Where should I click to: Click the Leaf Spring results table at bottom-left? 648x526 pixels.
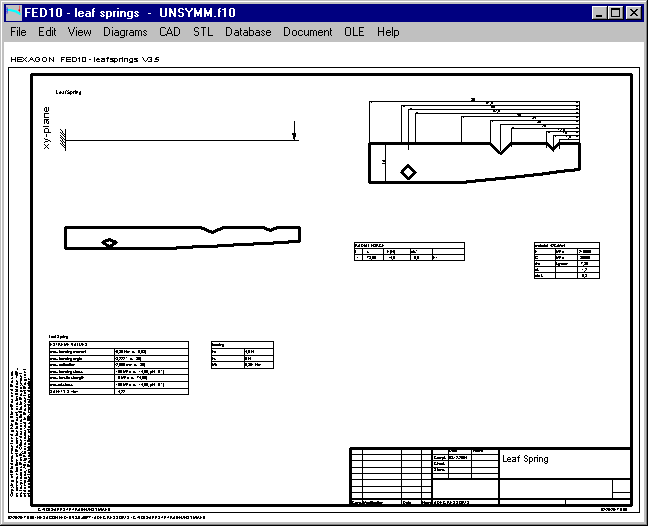[118, 365]
